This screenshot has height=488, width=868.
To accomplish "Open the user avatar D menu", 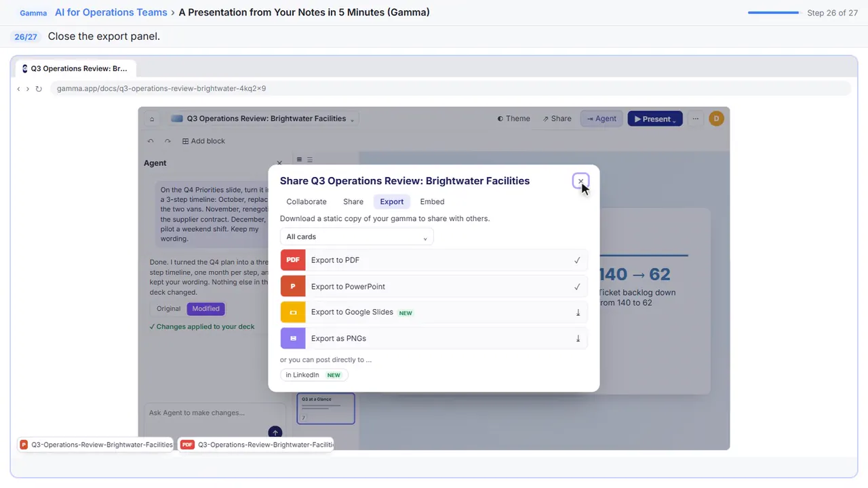I will coord(716,119).
